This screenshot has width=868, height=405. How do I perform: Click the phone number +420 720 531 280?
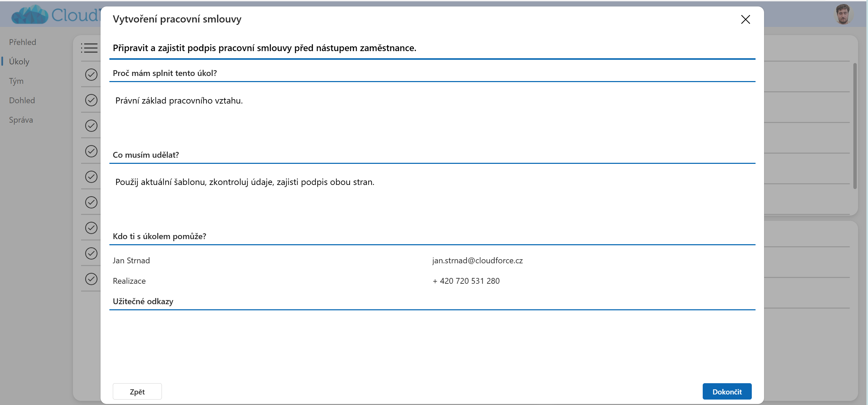point(466,281)
